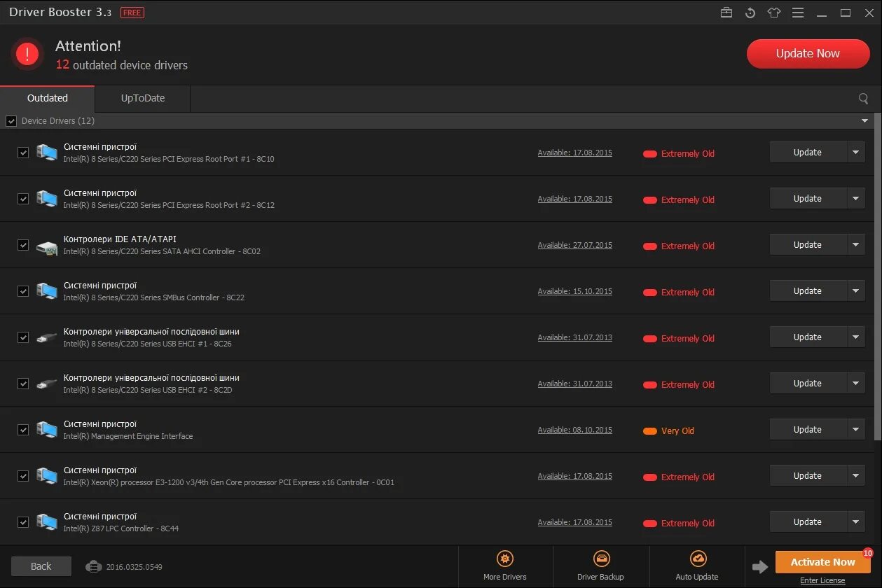Click USB EHCI #1 plug icon
882x588 pixels.
point(47,337)
